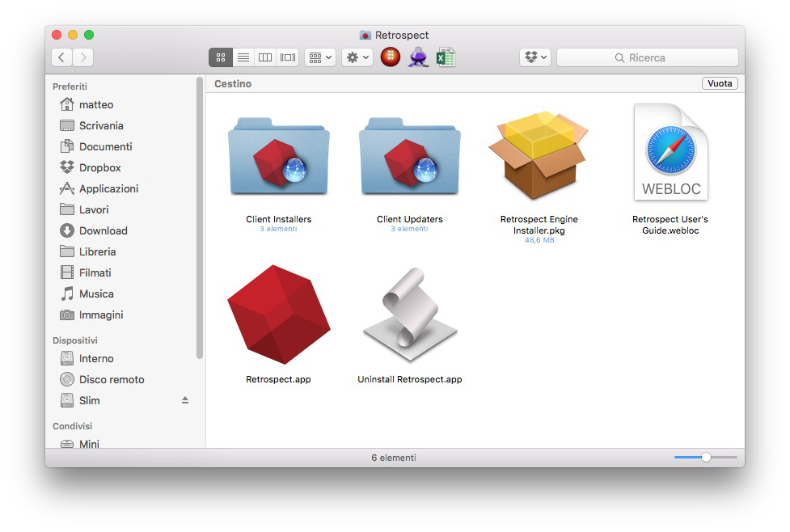Viewport: 790px width, 532px height.
Task: Click the Ricerca search field
Action: coord(648,57)
